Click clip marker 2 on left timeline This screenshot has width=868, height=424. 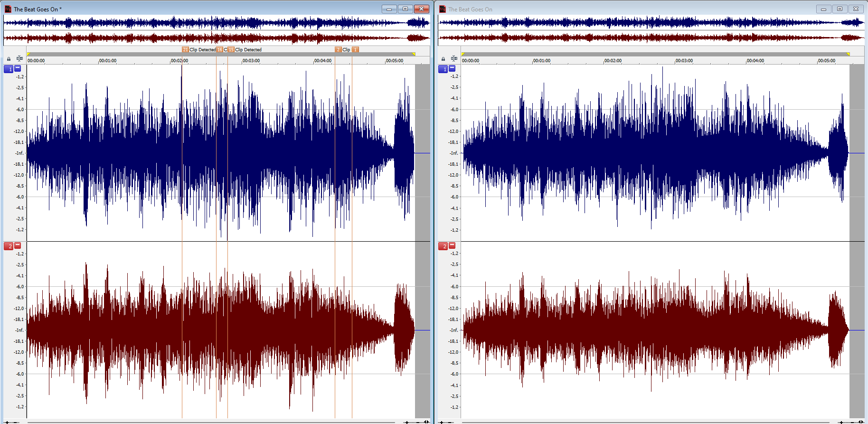[338, 50]
